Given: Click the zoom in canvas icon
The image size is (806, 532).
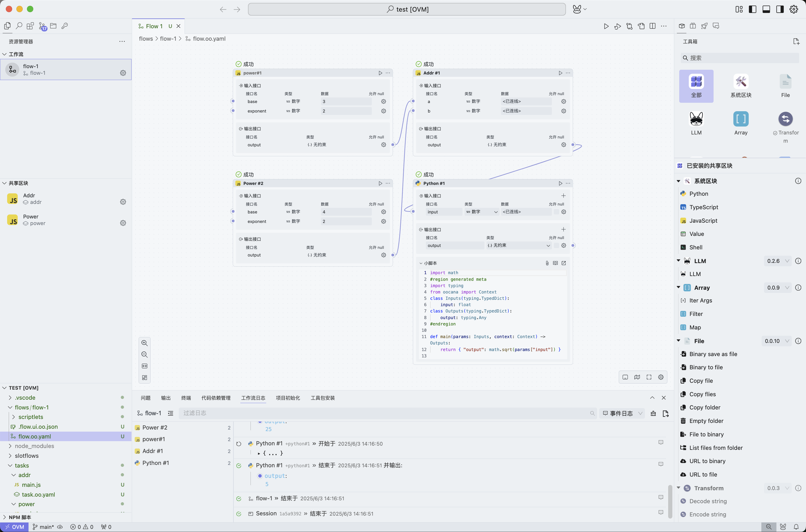Looking at the screenshot, I should 144,343.
